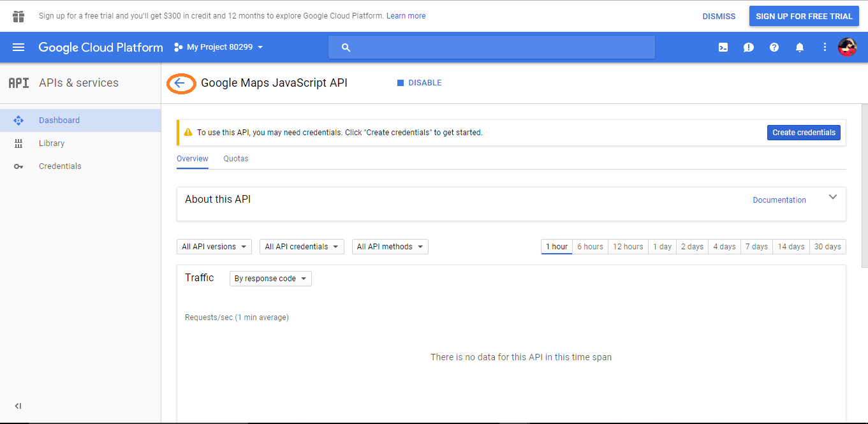This screenshot has height=424, width=868.
Task: Click the Google Maps JavaScript API title
Action: coord(274,83)
